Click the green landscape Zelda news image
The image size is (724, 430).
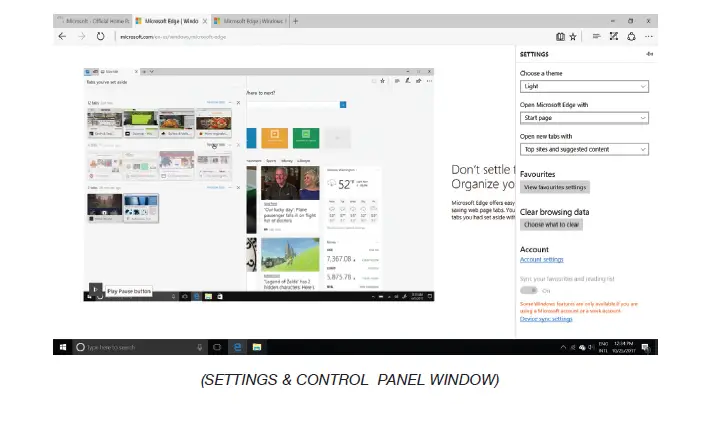290,254
